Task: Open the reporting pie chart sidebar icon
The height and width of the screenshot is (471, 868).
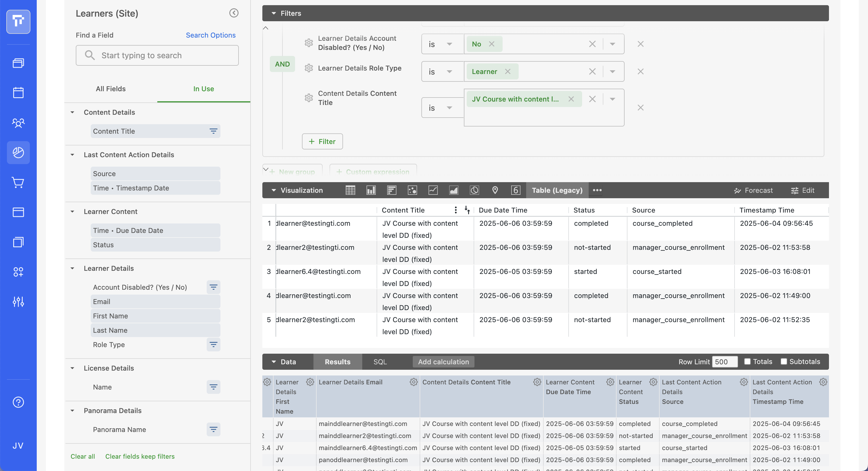Action: pyautogui.click(x=18, y=153)
